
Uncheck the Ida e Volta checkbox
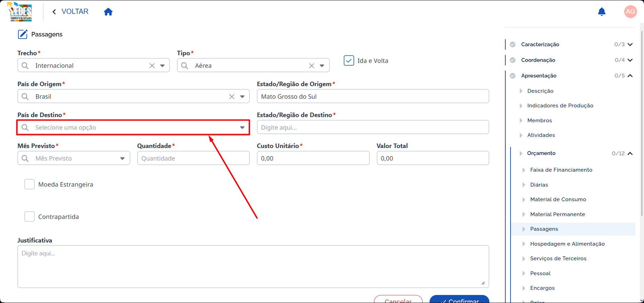(x=349, y=60)
